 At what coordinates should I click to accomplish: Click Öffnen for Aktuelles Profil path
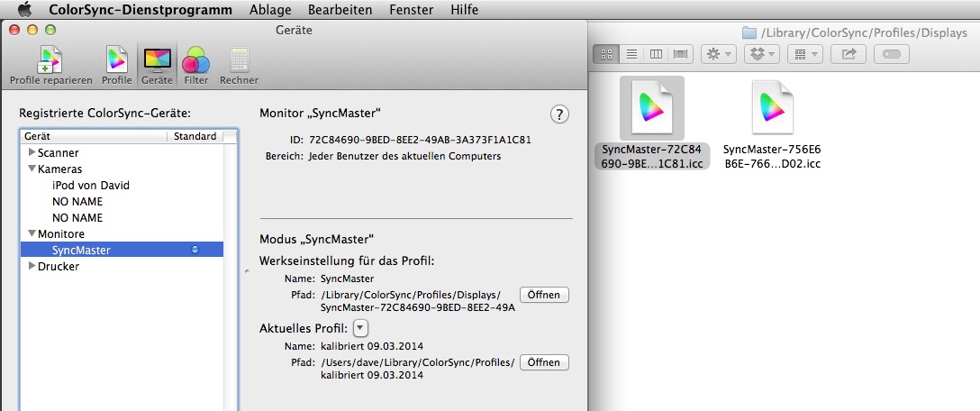click(x=544, y=362)
